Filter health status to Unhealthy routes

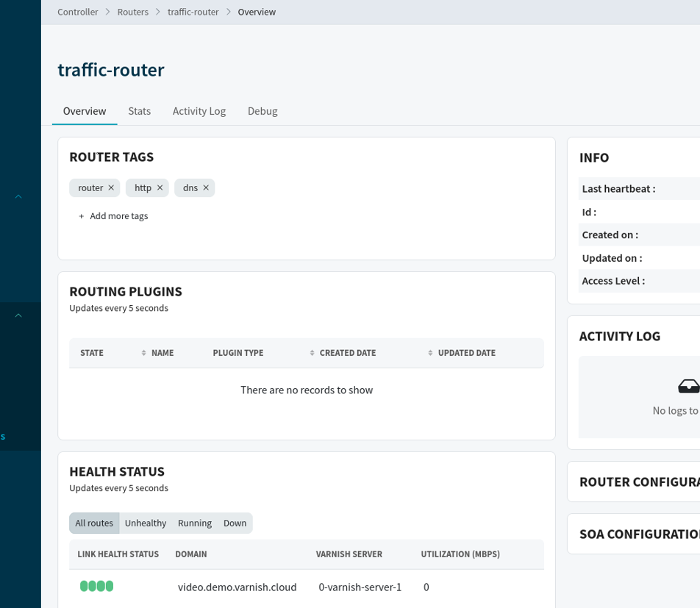(x=146, y=523)
